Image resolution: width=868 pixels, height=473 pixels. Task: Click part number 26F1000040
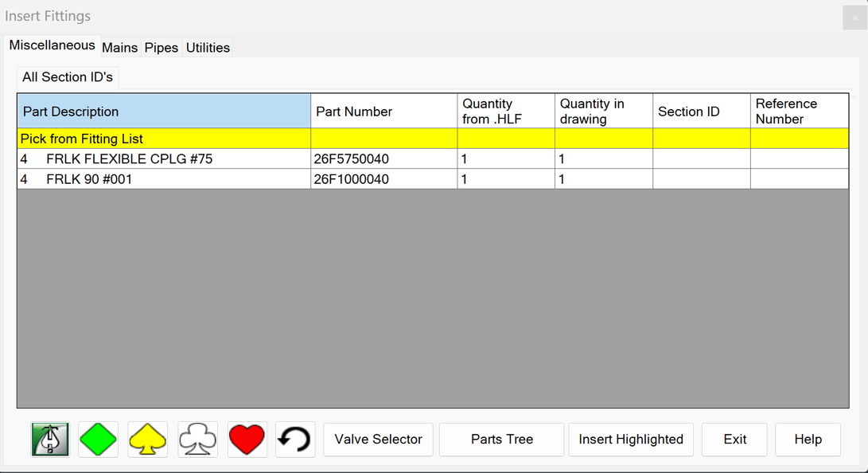[384, 179]
